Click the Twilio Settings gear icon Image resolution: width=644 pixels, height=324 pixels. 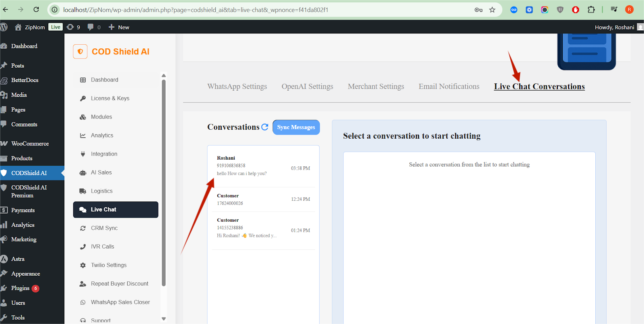[x=83, y=265]
